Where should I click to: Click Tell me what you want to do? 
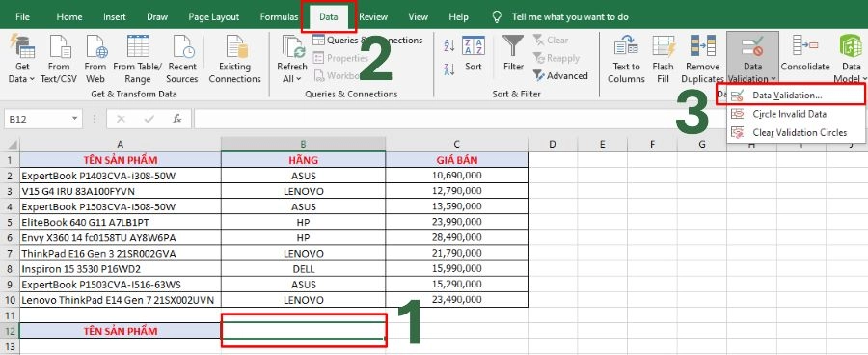coord(570,17)
